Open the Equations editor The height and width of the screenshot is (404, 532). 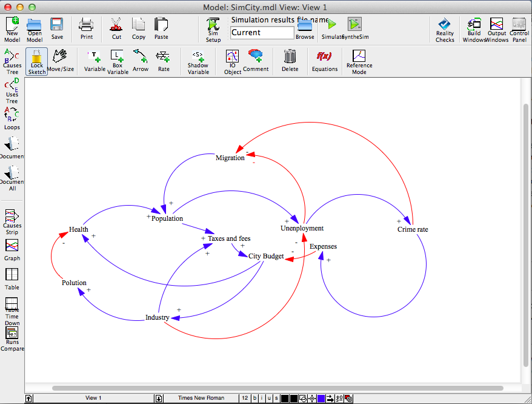click(x=325, y=61)
